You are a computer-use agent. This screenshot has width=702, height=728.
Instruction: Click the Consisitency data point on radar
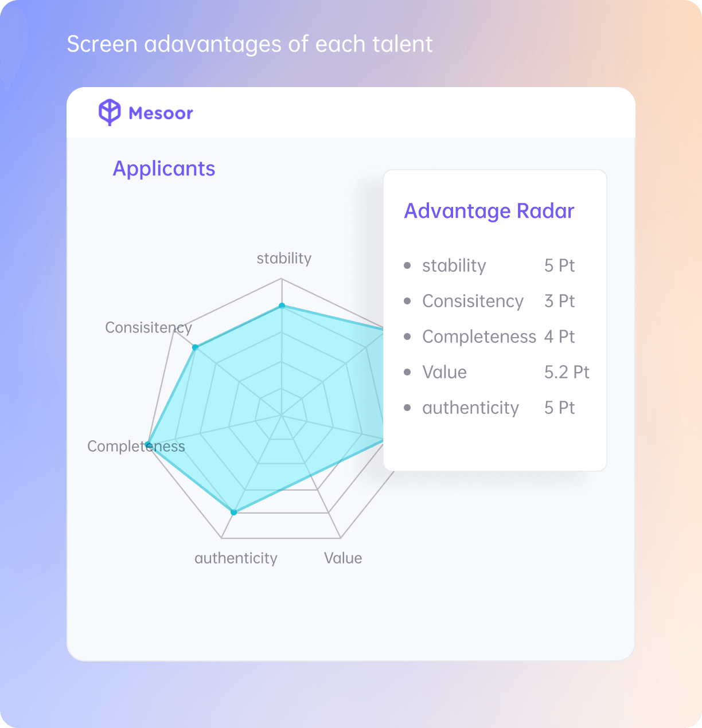point(195,347)
